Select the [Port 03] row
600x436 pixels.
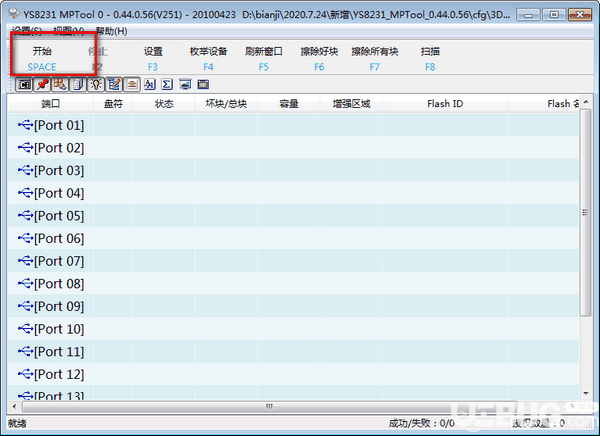[x=293, y=170]
